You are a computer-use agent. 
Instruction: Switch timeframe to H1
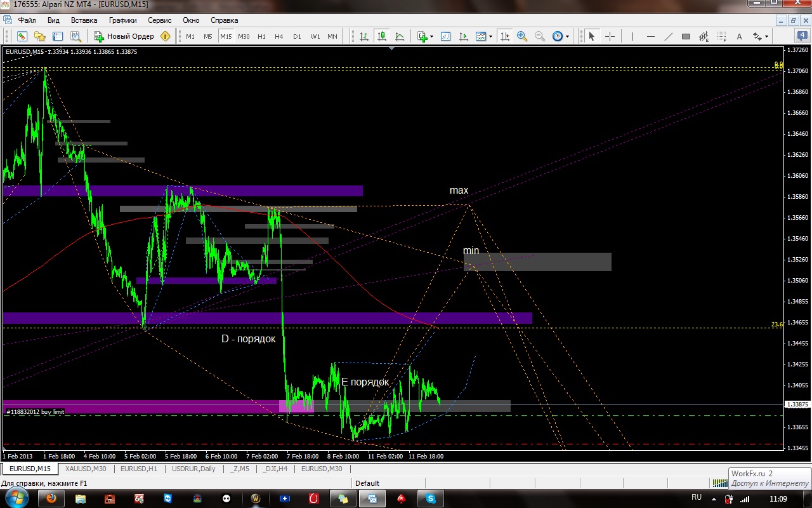click(261, 36)
